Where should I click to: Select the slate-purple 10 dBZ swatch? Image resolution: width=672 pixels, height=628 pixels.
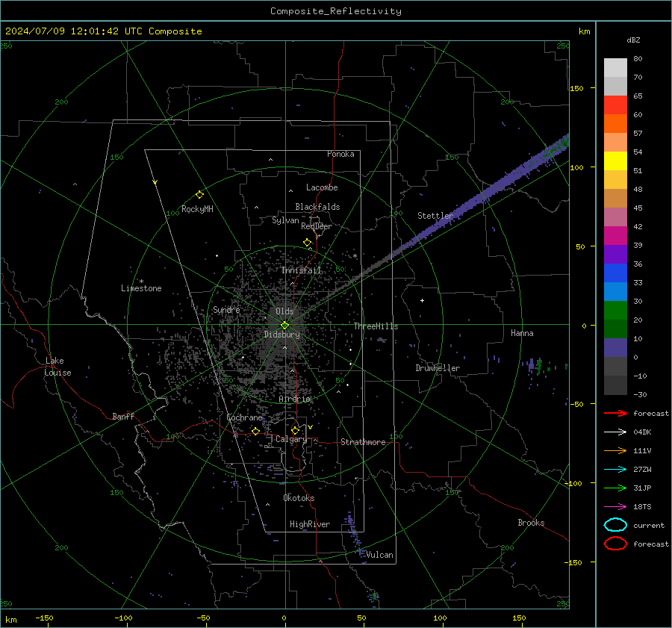tap(615, 348)
